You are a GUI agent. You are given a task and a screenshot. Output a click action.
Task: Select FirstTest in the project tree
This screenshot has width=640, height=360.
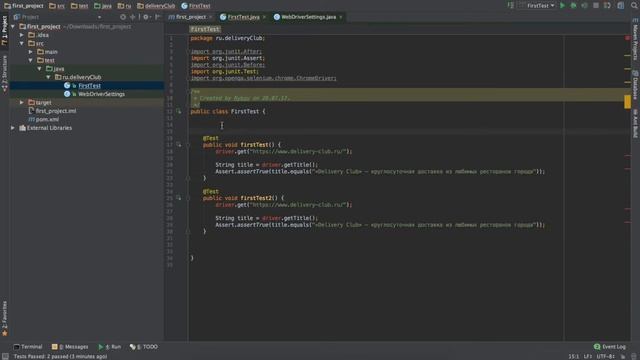[x=89, y=86]
